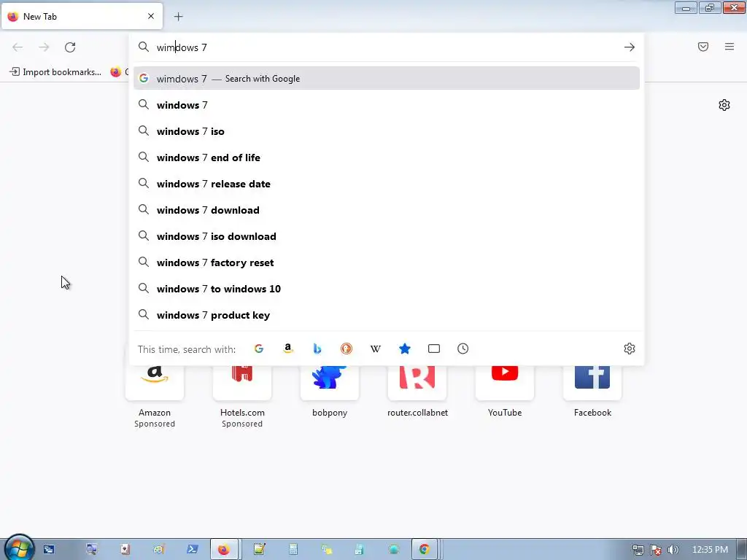The width and height of the screenshot is (747, 560).
Task: Select suggestion 'windows 7 download'
Action: (x=387, y=209)
